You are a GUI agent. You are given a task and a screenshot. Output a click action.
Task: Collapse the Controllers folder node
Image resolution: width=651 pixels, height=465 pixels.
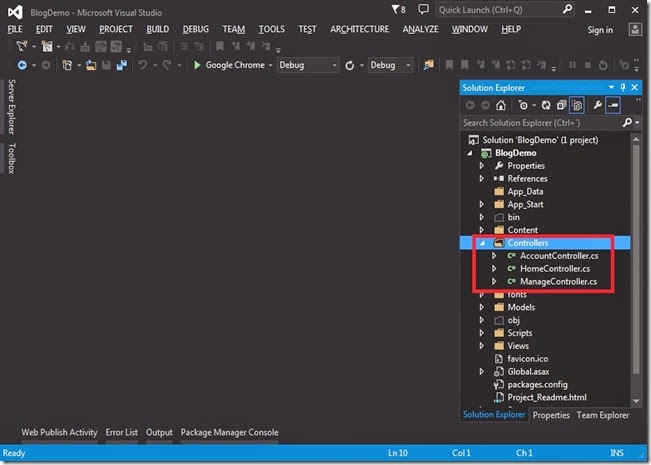tap(482, 243)
